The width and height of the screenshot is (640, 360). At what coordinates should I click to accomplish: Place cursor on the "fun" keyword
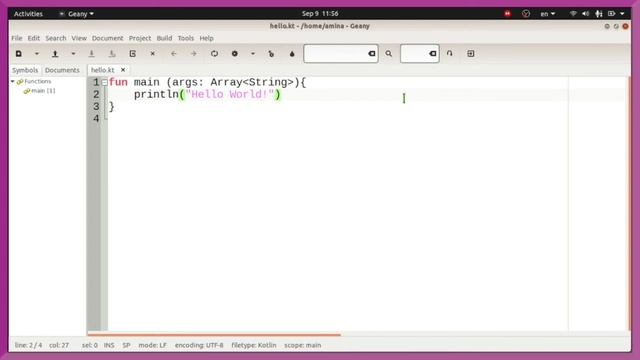pos(118,82)
